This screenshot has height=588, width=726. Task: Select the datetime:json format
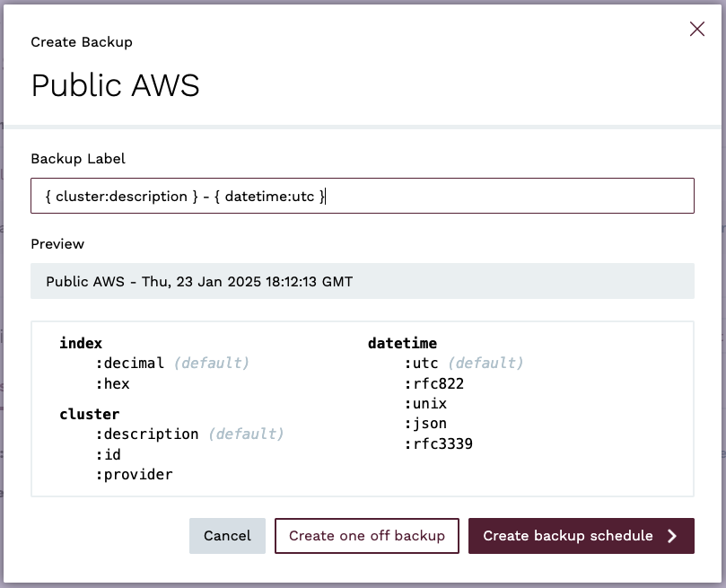[x=426, y=424]
